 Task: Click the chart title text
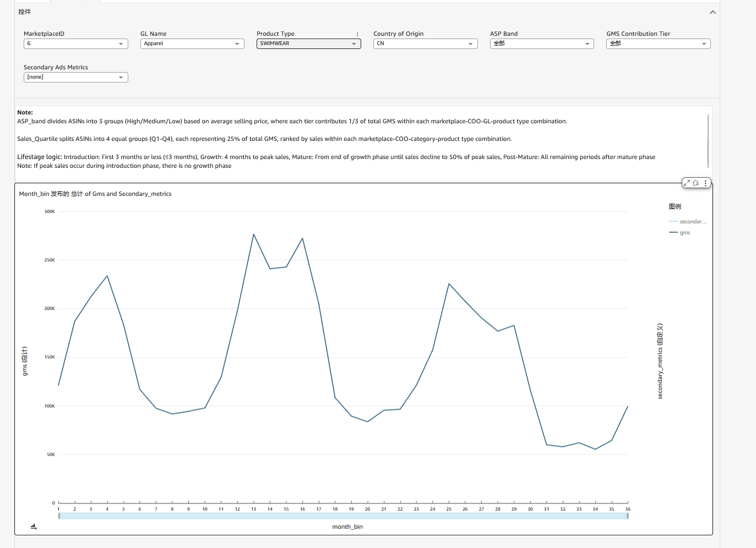95,194
